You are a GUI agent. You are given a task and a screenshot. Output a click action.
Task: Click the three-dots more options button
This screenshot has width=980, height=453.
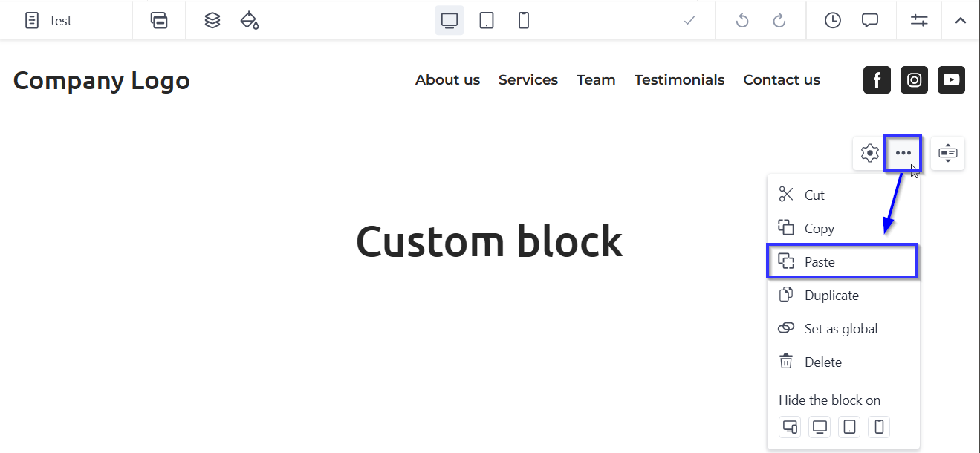tap(903, 153)
